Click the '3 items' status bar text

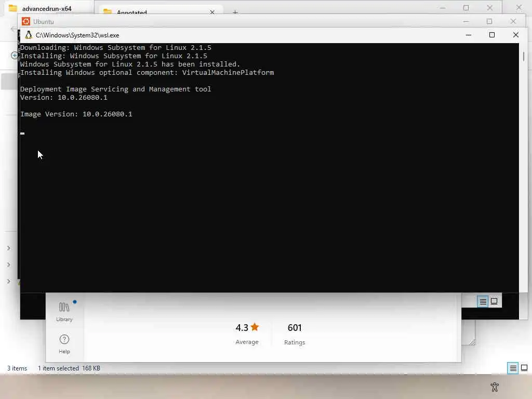pyautogui.click(x=17, y=368)
